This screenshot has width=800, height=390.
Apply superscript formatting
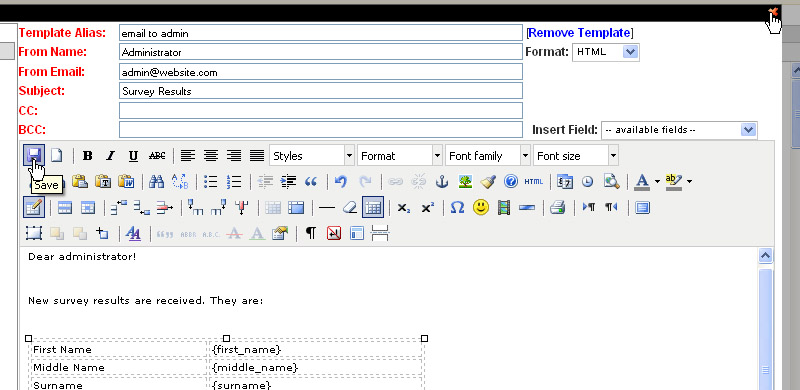tap(428, 207)
